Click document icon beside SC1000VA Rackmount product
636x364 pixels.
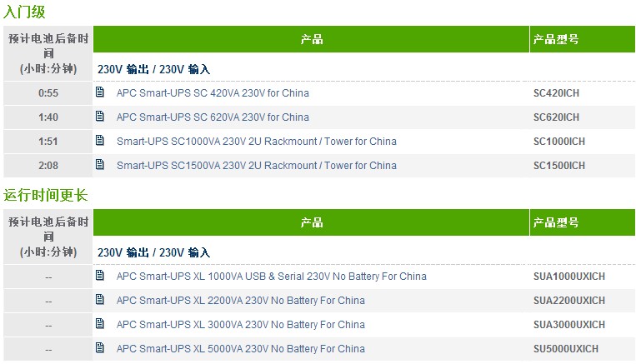point(100,140)
